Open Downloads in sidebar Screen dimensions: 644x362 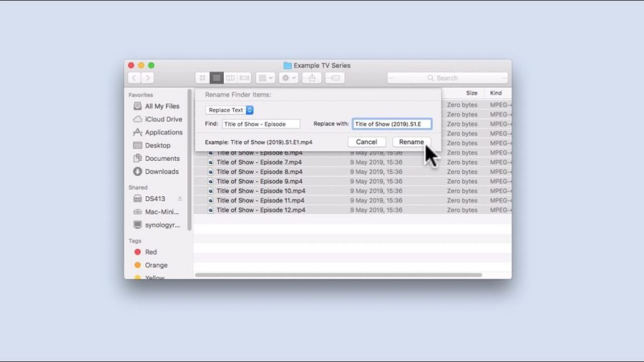tap(156, 172)
